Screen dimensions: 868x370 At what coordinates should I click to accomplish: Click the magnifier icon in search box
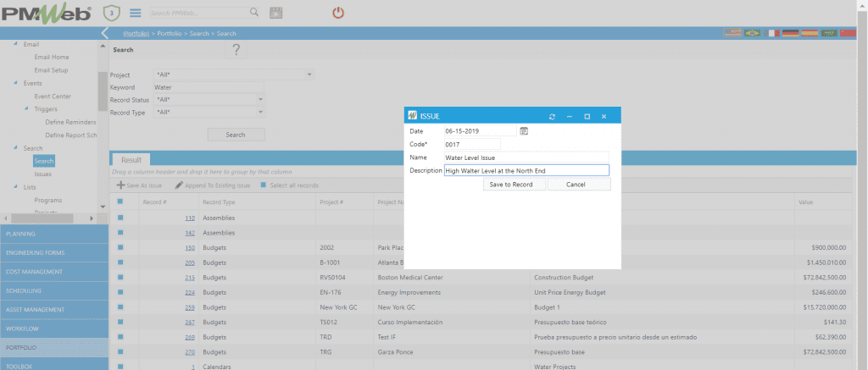254,13
